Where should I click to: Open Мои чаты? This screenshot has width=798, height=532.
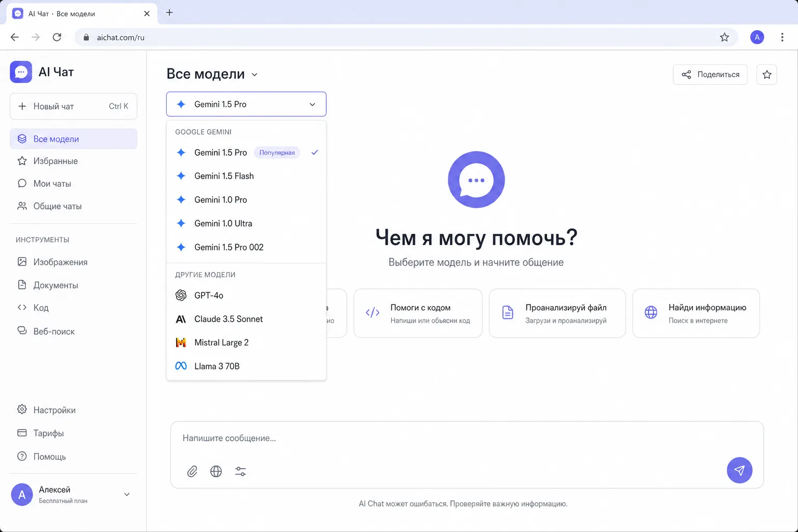tap(73, 183)
